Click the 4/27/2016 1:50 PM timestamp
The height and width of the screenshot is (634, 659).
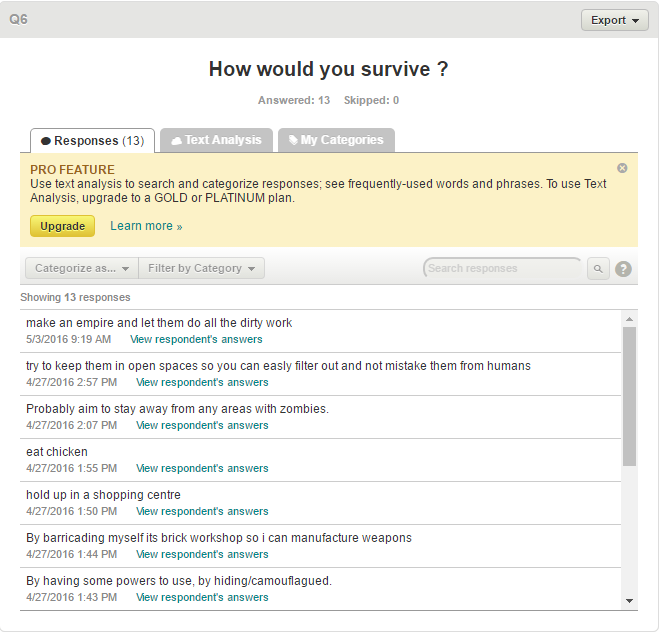(71, 511)
